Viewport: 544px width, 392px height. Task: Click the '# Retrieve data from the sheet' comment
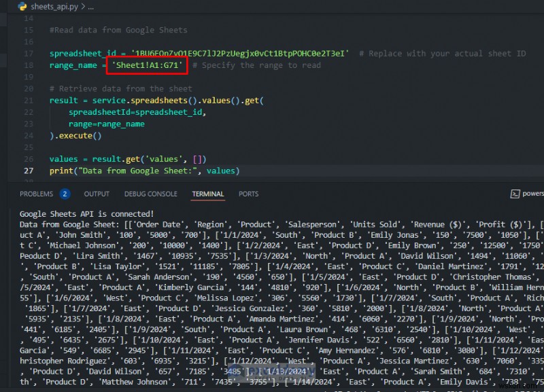pyautogui.click(x=121, y=88)
